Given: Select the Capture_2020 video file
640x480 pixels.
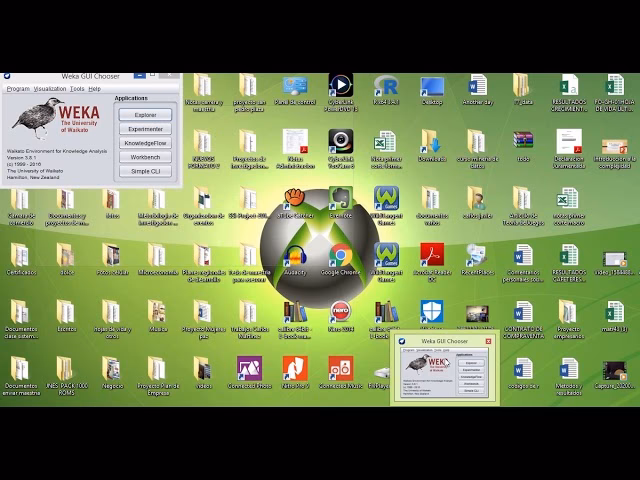Looking at the screenshot, I should tap(614, 375).
